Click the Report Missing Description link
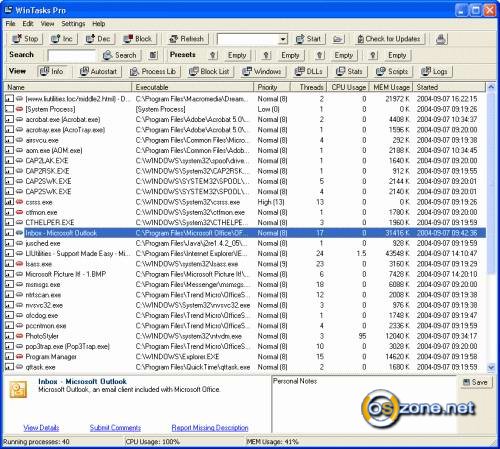Image resolution: width=500 pixels, height=449 pixels. pyautogui.click(x=210, y=428)
